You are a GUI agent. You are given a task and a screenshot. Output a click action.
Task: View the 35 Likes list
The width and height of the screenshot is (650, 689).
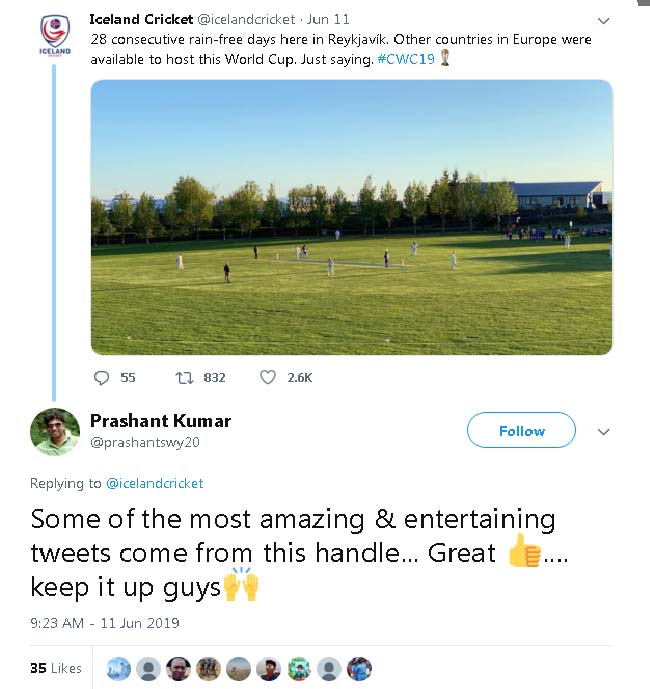tap(56, 668)
